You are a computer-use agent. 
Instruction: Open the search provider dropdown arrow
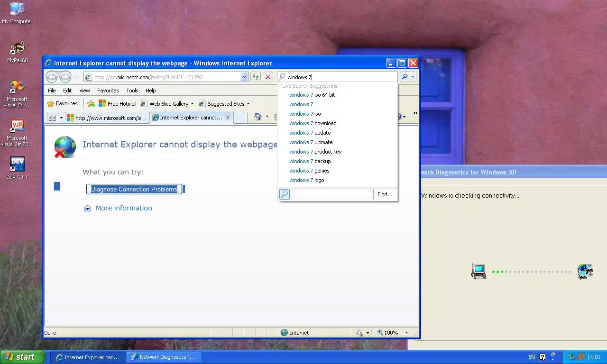click(413, 77)
